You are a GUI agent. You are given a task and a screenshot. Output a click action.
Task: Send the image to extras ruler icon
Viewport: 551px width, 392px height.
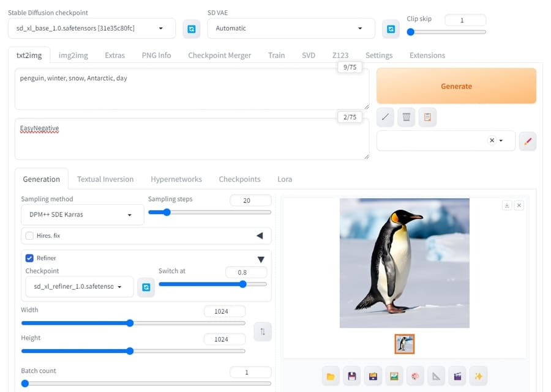[x=436, y=376]
